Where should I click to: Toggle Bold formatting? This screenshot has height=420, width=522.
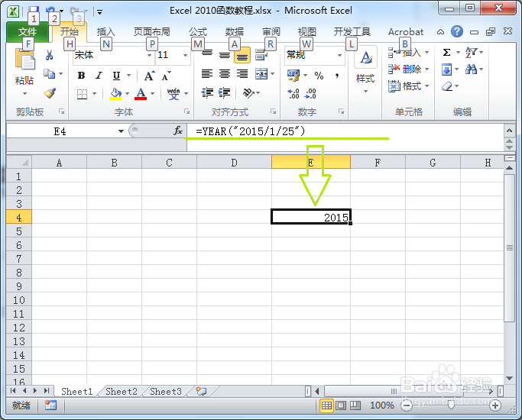click(81, 76)
